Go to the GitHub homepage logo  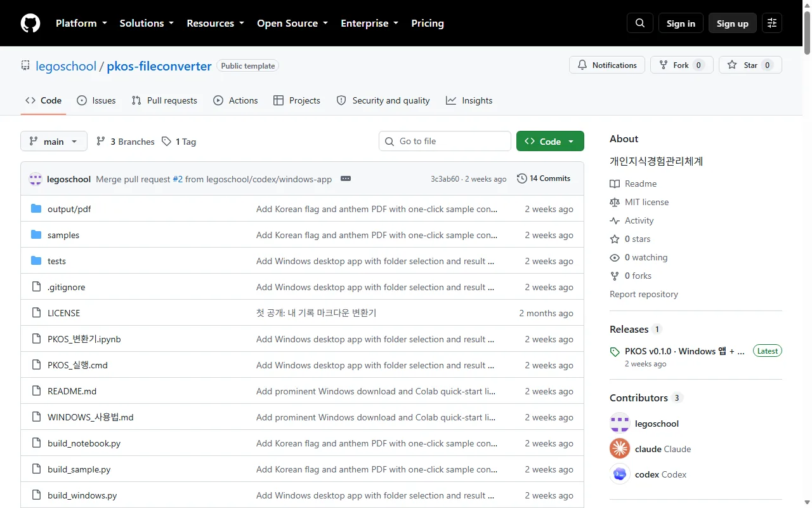click(x=30, y=23)
